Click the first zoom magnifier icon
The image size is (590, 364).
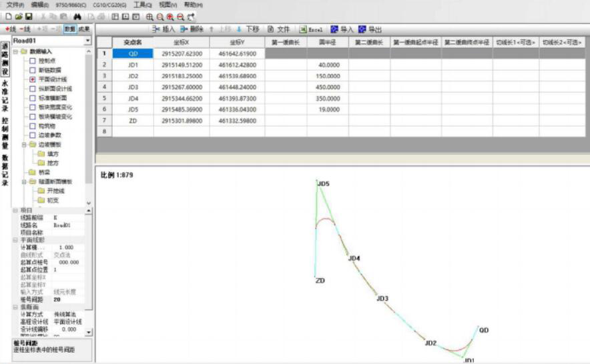click(150, 16)
